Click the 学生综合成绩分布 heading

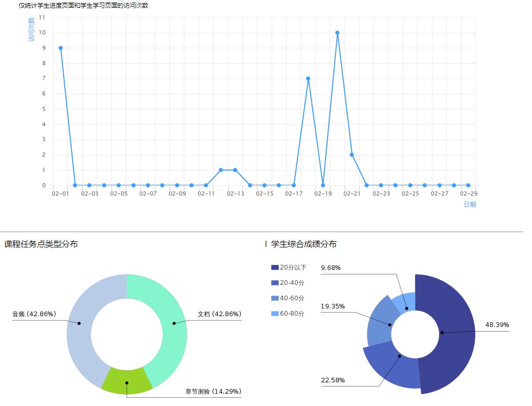(303, 244)
